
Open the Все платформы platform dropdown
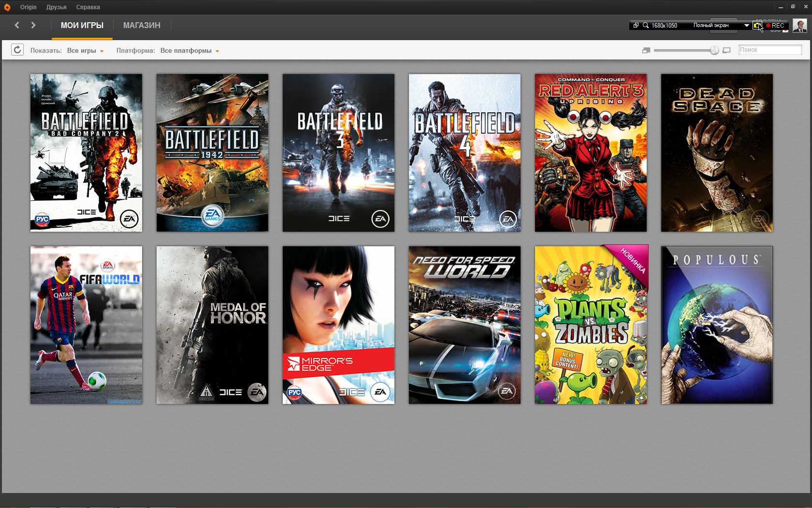click(189, 50)
